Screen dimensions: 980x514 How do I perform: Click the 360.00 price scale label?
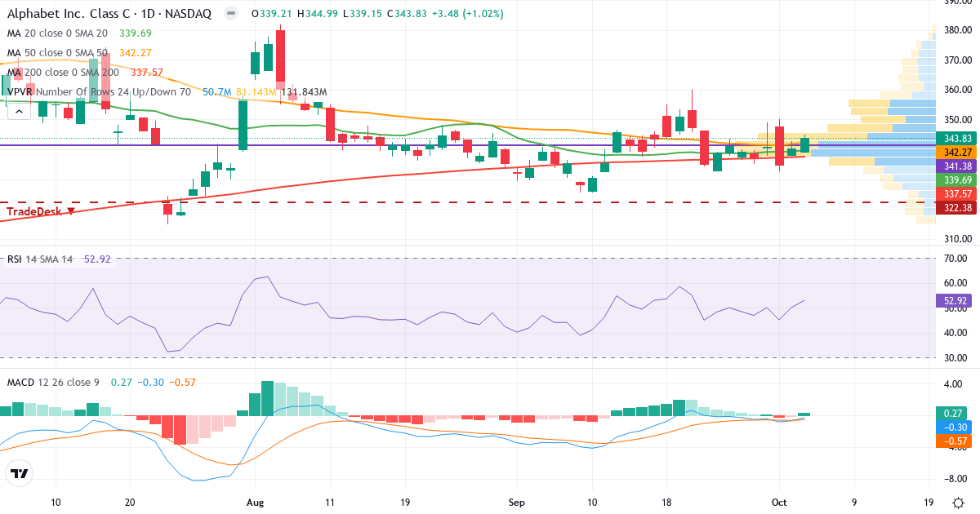pos(957,90)
